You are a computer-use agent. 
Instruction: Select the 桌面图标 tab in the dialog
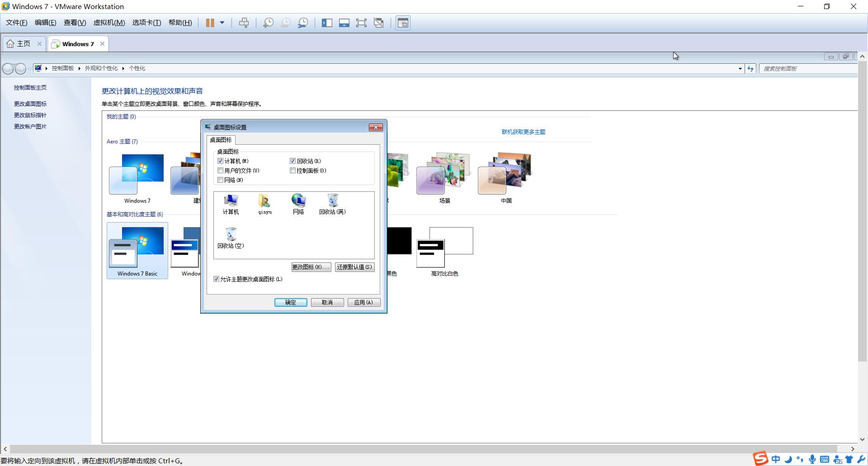(x=221, y=140)
